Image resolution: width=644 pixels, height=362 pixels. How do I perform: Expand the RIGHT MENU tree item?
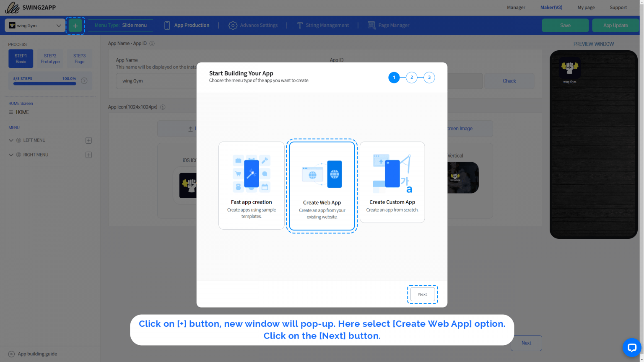(x=11, y=155)
